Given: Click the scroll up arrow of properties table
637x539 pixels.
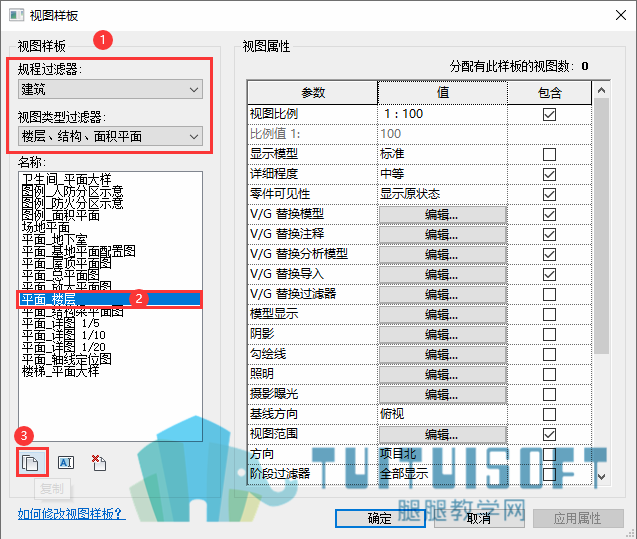Looking at the screenshot, I should (602, 90).
